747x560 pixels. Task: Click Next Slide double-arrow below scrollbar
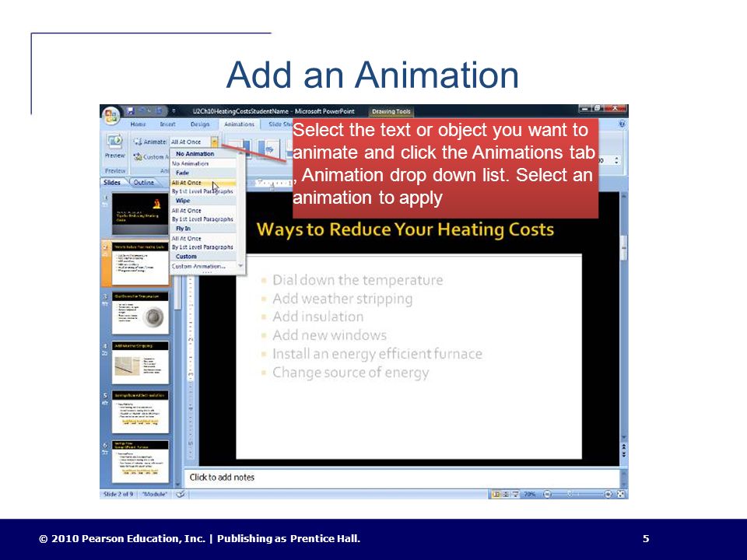pyautogui.click(x=623, y=455)
